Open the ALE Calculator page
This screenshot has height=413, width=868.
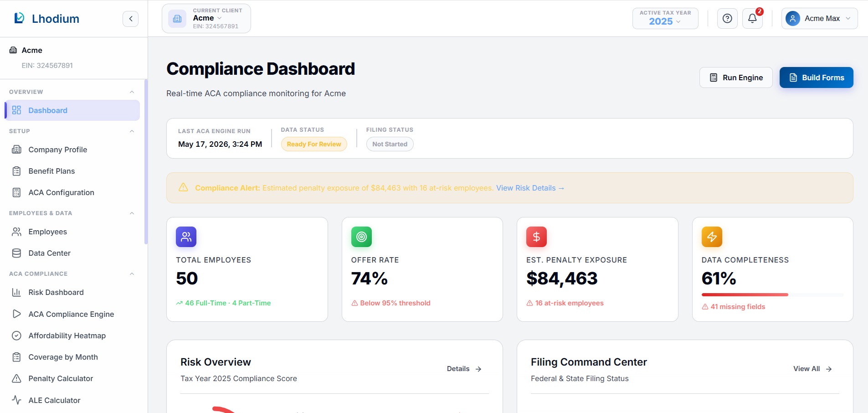click(x=72, y=400)
